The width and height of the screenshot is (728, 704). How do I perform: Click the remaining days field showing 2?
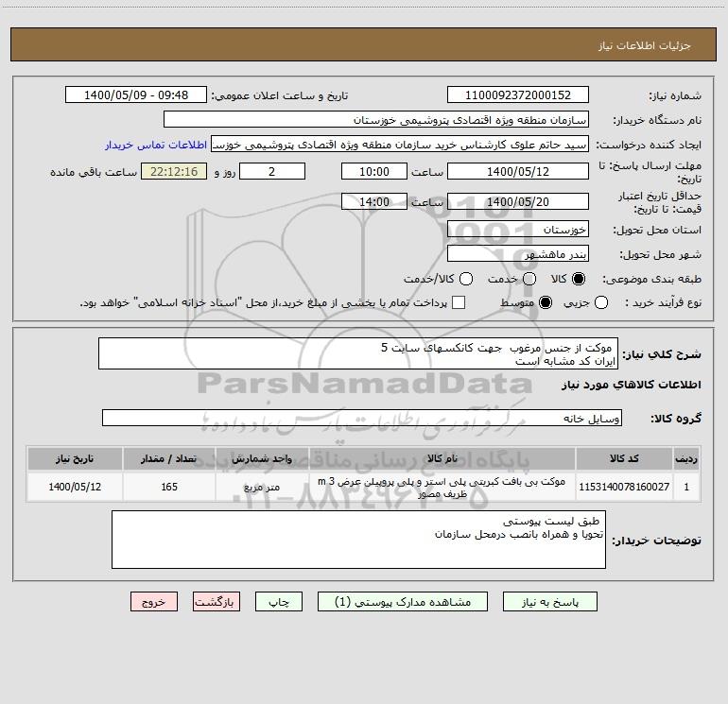[x=272, y=171]
